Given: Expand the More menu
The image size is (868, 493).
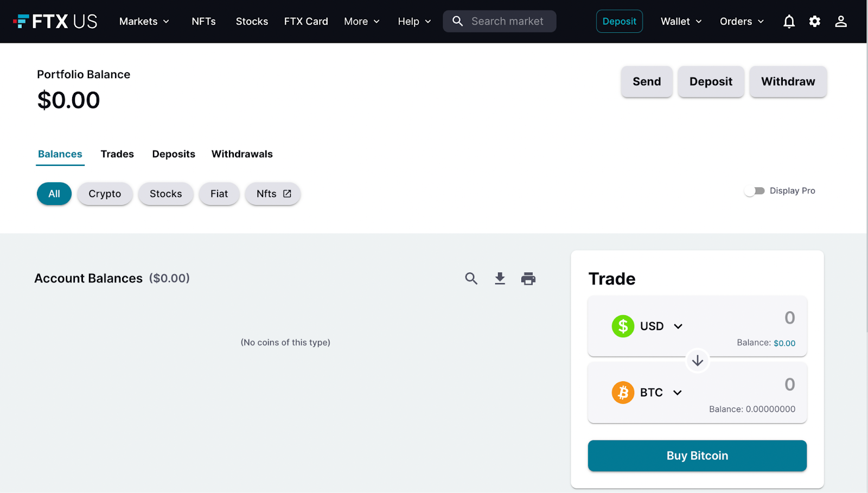Looking at the screenshot, I should [362, 21].
